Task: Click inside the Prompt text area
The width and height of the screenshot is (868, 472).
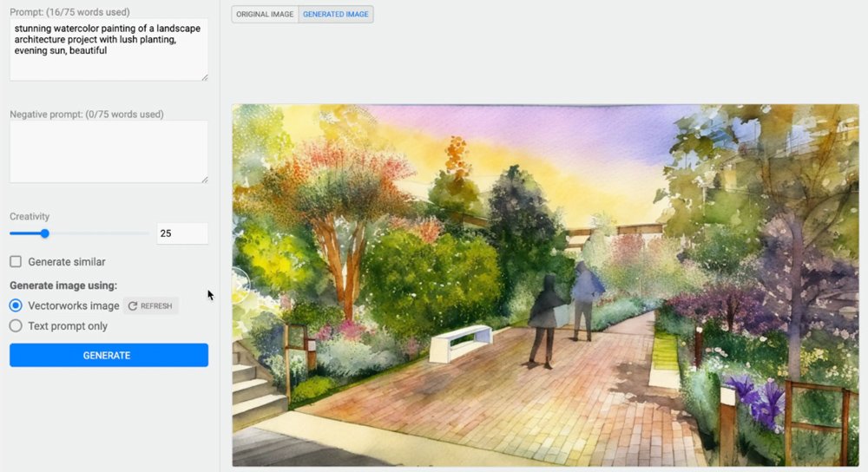Action: pos(108,50)
